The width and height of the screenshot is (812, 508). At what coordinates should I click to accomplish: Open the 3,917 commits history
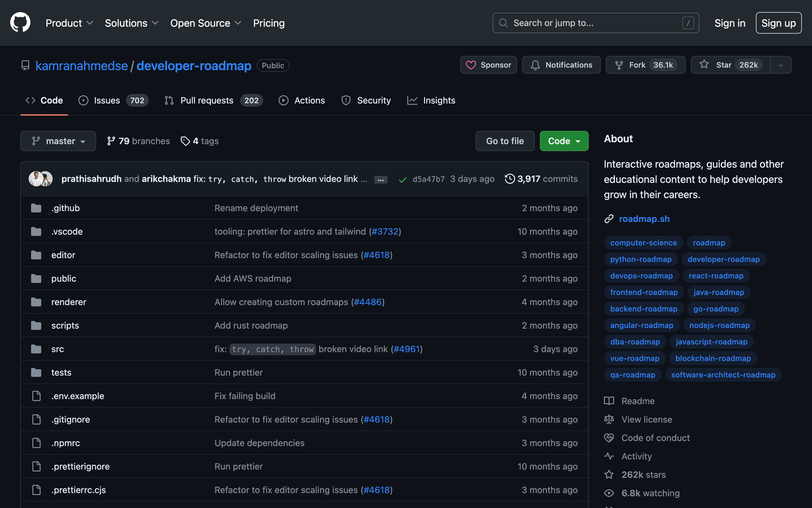541,179
